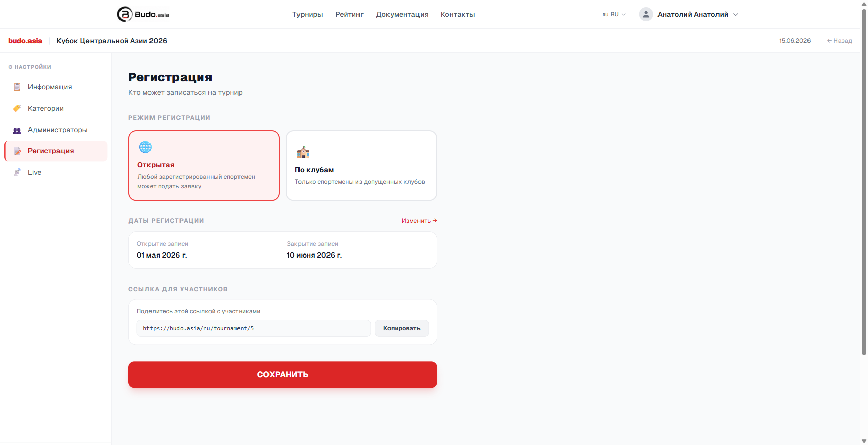Screen dimensions: 868x445
Task: Go to Категории settings section
Action: tap(56, 108)
